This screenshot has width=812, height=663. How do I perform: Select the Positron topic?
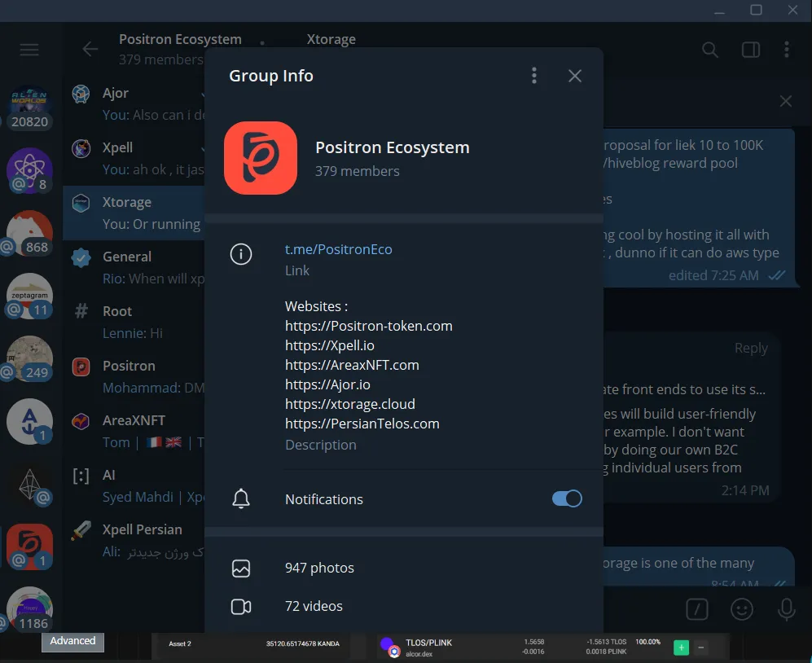click(134, 376)
